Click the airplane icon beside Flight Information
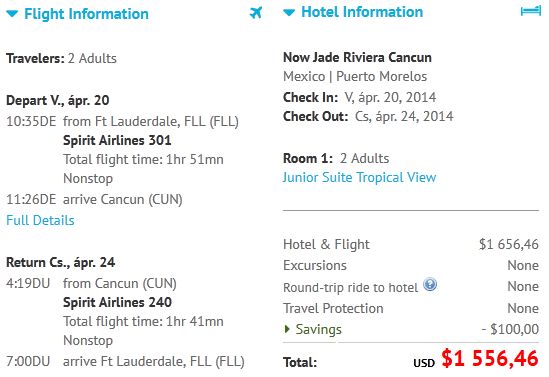This screenshot has width=549, height=377. click(256, 13)
